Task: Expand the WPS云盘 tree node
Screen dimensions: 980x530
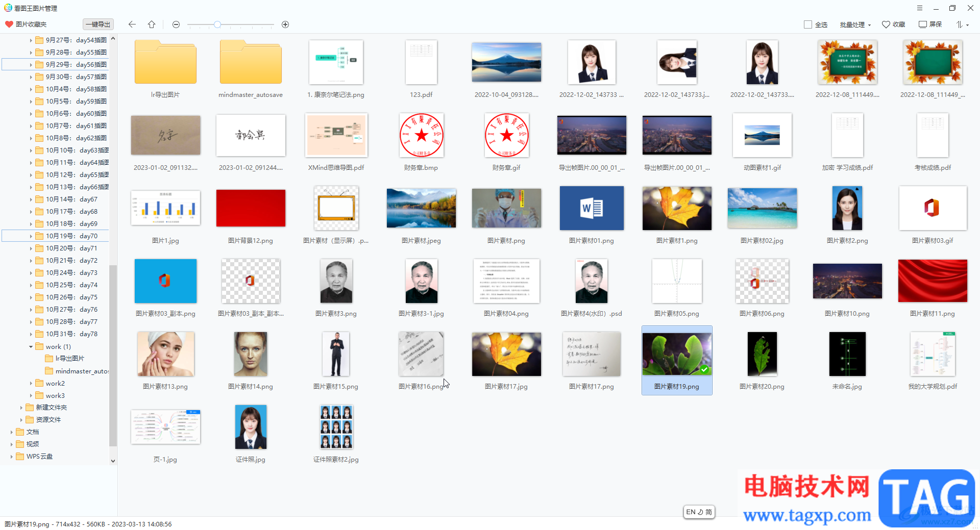Action: pos(11,457)
